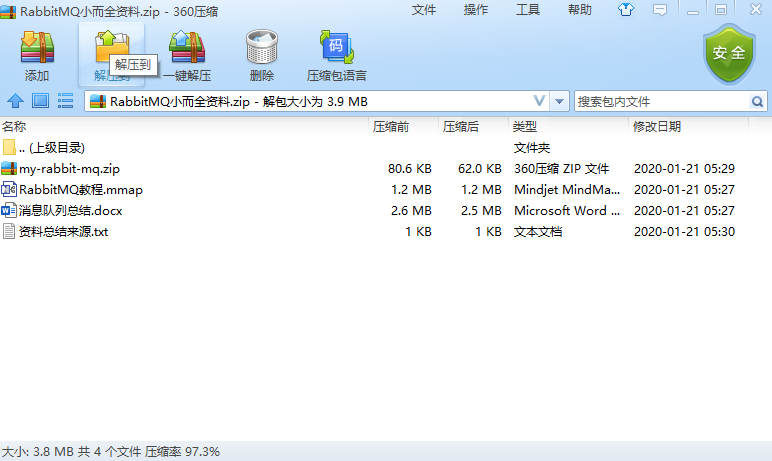Click the my-rabbit-mq.zip file icon
The width and height of the screenshot is (772, 461).
(x=9, y=168)
